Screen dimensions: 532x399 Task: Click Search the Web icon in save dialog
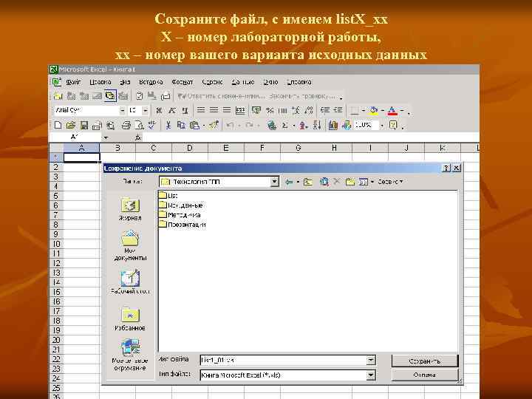pyautogui.click(x=324, y=182)
